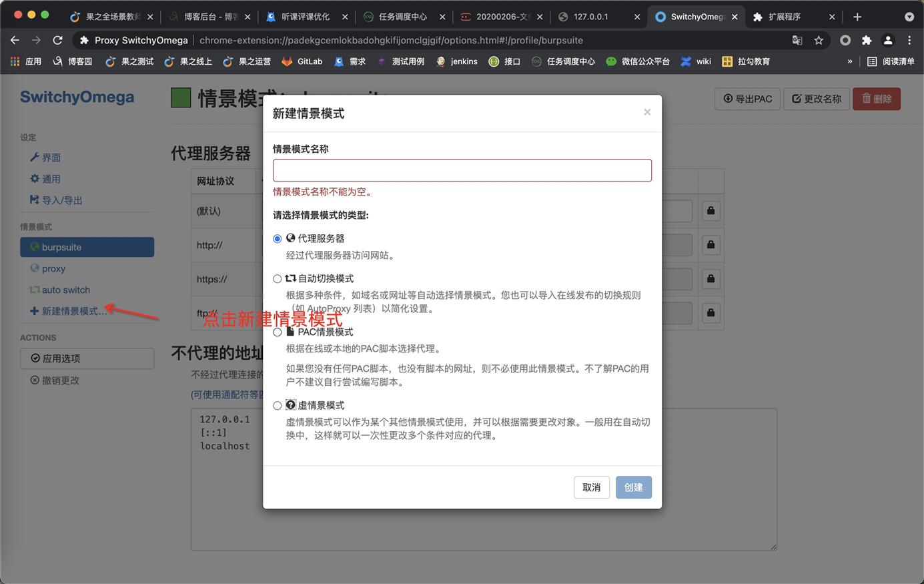This screenshot has height=584, width=924.
Task: Click the lock icon in the https:// row
Action: 711,279
